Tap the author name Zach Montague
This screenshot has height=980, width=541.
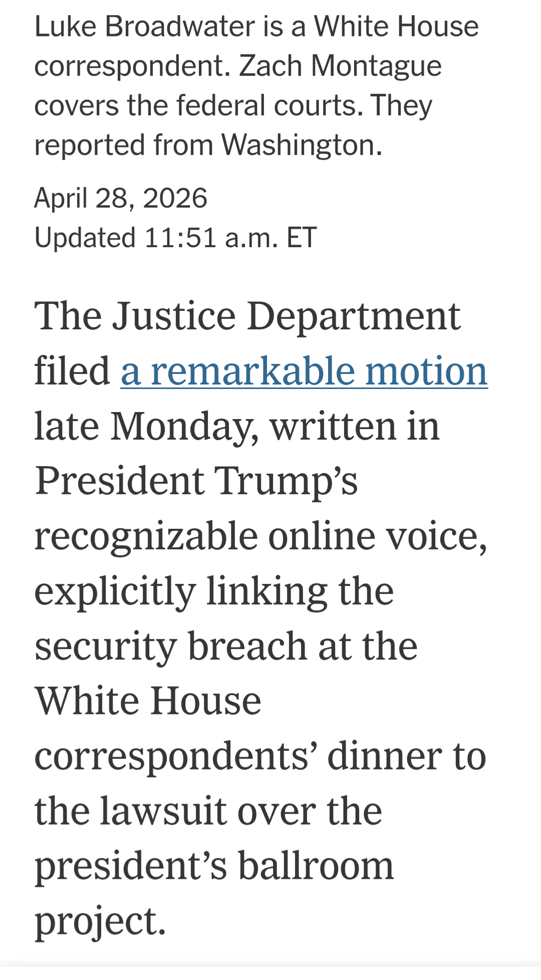pos(340,66)
